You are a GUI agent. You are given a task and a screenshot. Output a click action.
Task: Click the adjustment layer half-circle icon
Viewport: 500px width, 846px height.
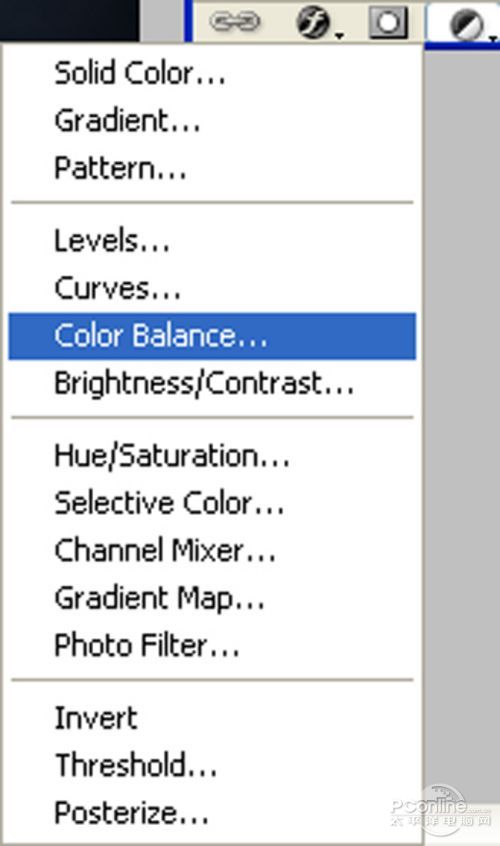[467, 25]
